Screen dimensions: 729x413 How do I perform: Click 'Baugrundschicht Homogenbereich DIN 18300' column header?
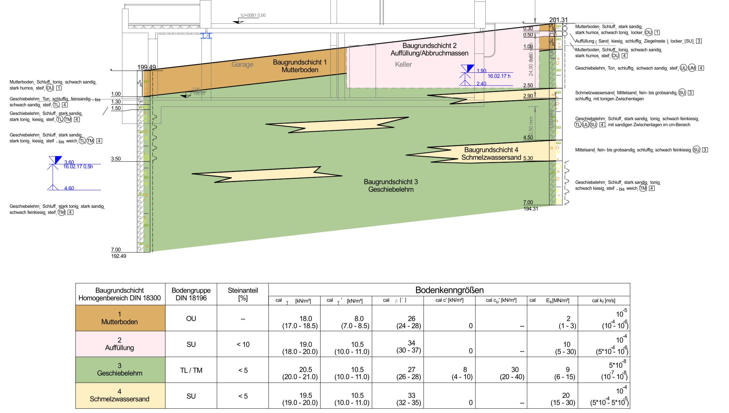click(x=120, y=294)
